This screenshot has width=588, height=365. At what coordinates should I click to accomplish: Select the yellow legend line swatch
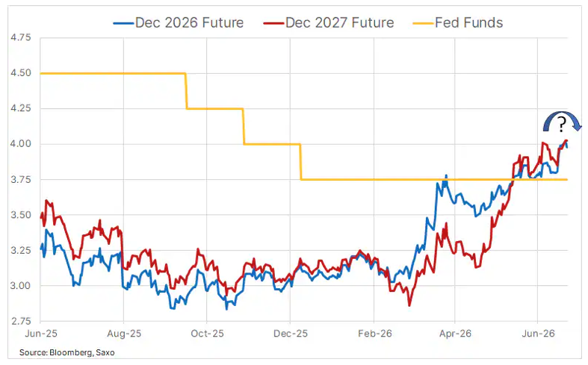(424, 23)
